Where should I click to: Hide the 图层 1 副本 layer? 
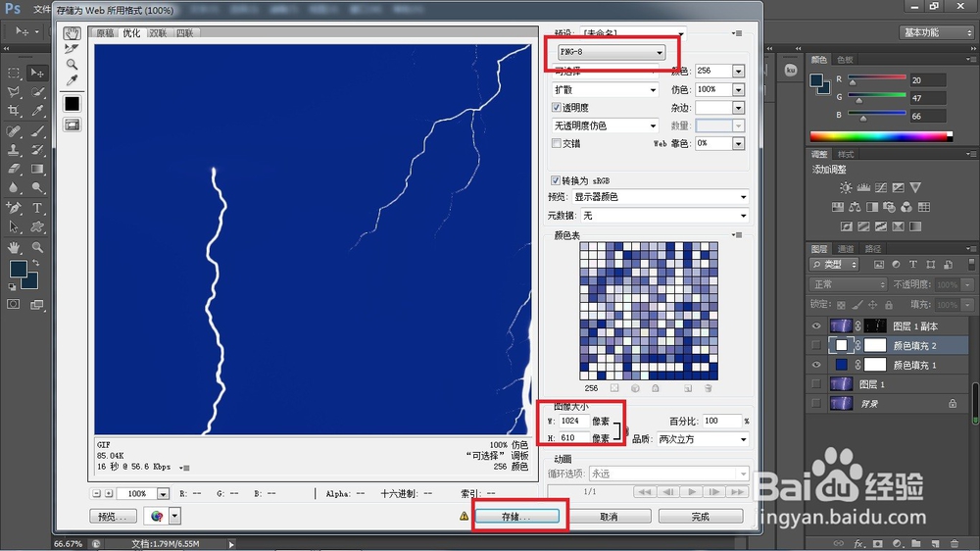815,326
